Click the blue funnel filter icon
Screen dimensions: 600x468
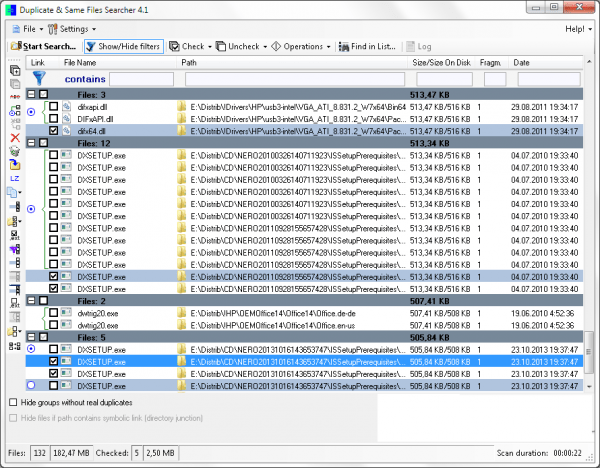point(40,78)
